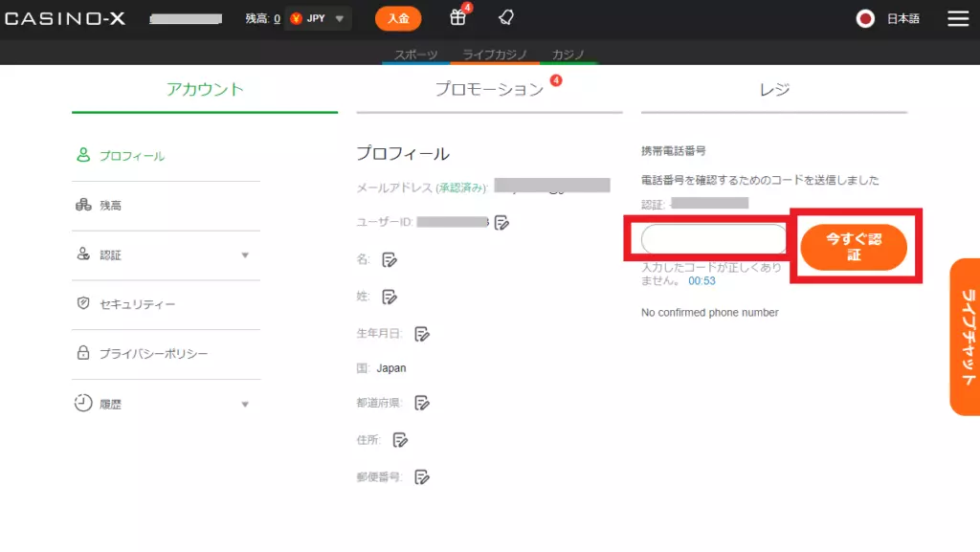Edit the 郵便番号 postal code field
980x552 pixels.
422,476
